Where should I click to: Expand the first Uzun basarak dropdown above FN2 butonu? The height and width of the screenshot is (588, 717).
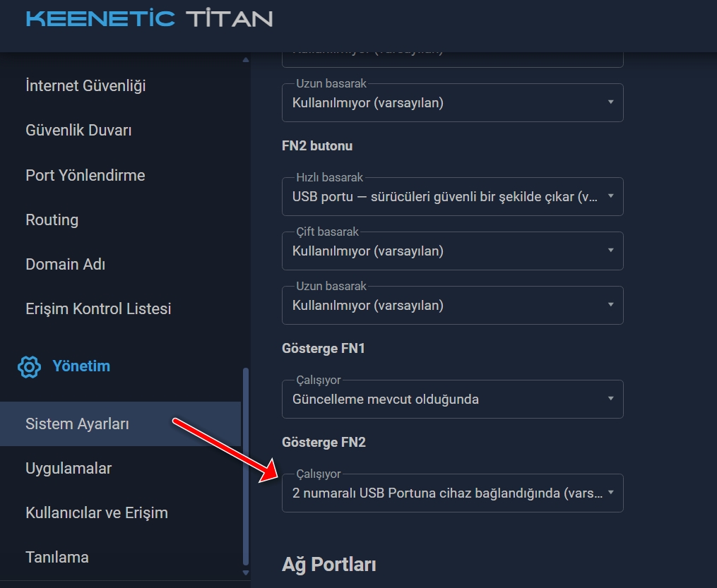tap(452, 102)
